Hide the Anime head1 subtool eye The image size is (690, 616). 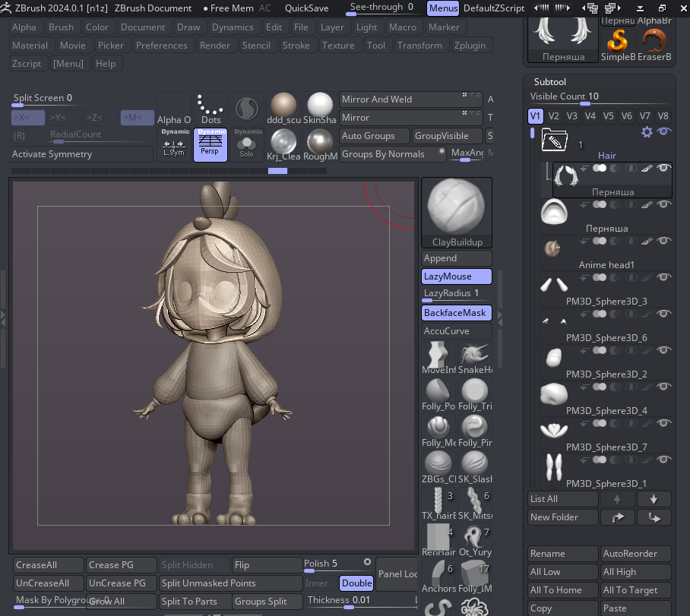pos(663,241)
